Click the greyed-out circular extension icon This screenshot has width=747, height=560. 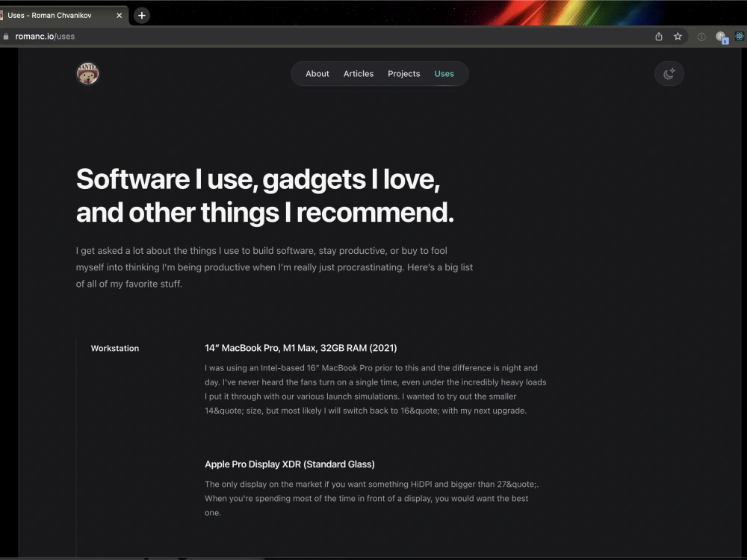click(701, 36)
